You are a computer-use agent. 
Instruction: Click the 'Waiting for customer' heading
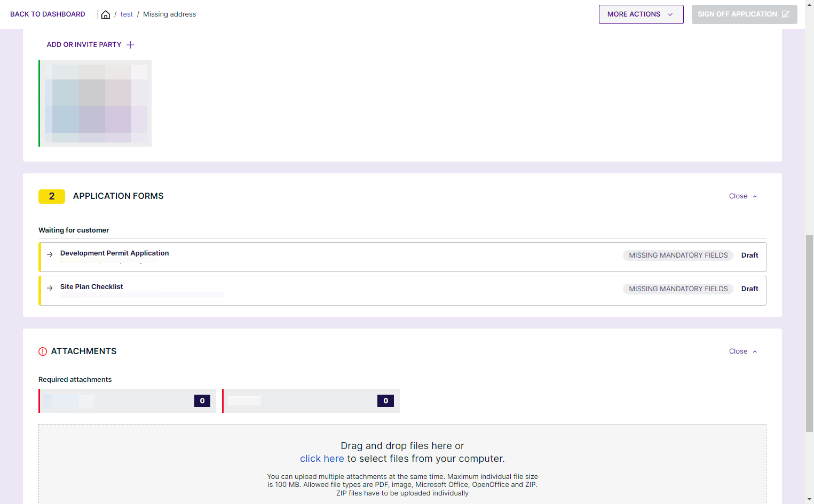point(74,230)
